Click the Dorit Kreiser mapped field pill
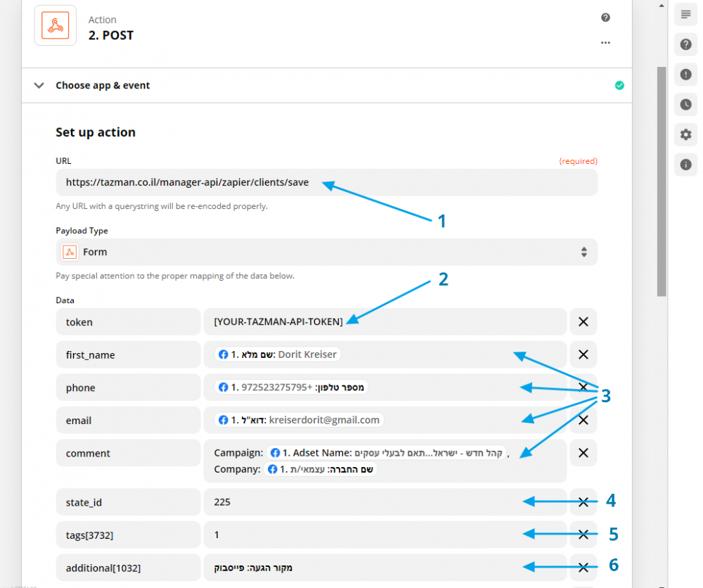 [x=278, y=354]
